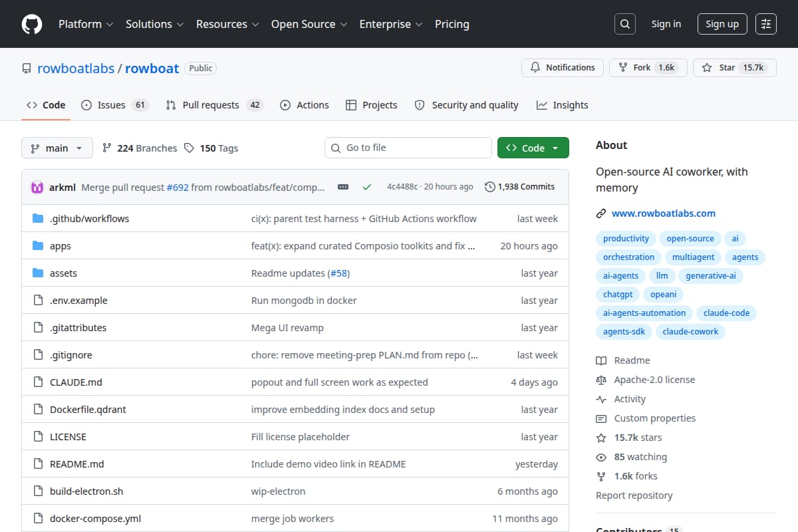Expand the main branch dropdown
Screen dimensions: 798x532
pos(57,148)
